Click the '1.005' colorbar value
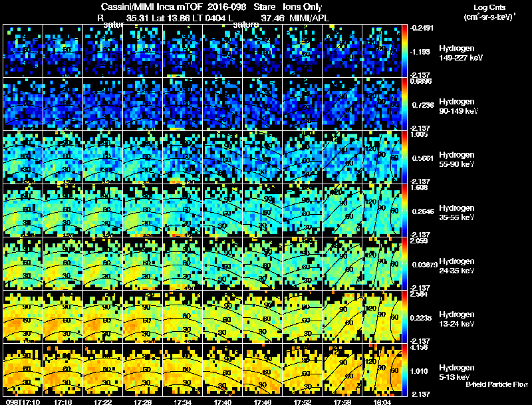 point(419,134)
